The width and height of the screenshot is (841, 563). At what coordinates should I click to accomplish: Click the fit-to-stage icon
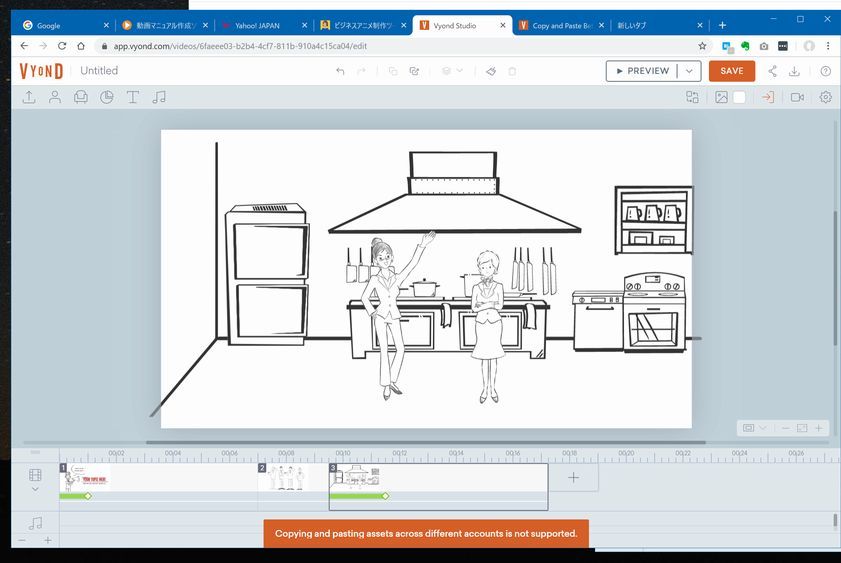(802, 428)
